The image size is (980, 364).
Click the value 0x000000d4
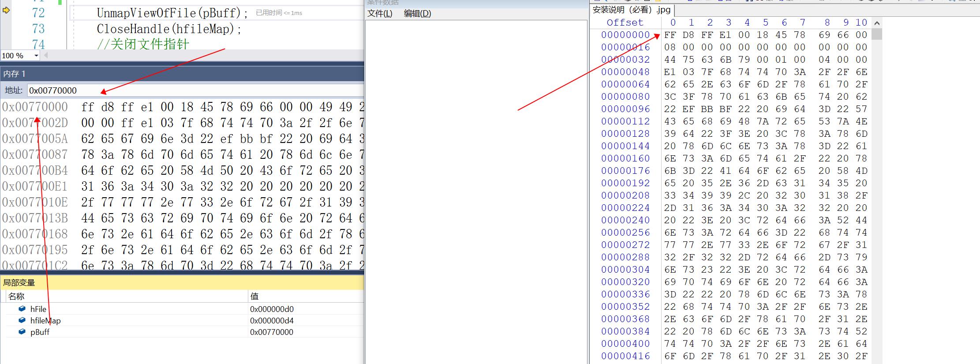[x=272, y=321]
